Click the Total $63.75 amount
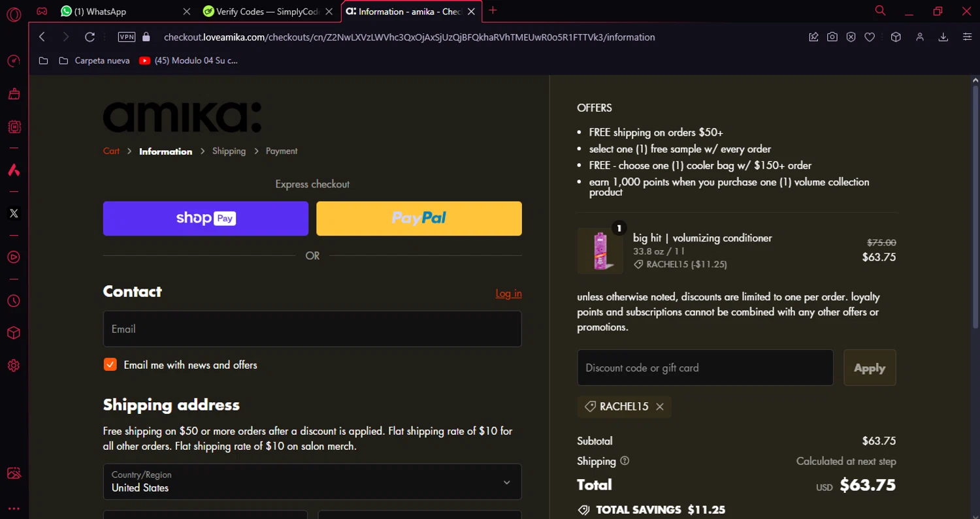This screenshot has height=519, width=980. tap(868, 485)
